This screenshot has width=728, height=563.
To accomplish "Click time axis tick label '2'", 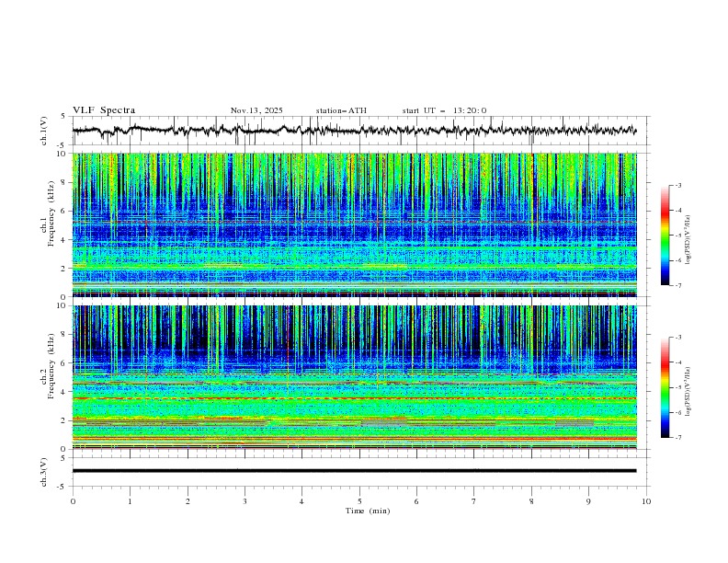I will click(x=188, y=501).
